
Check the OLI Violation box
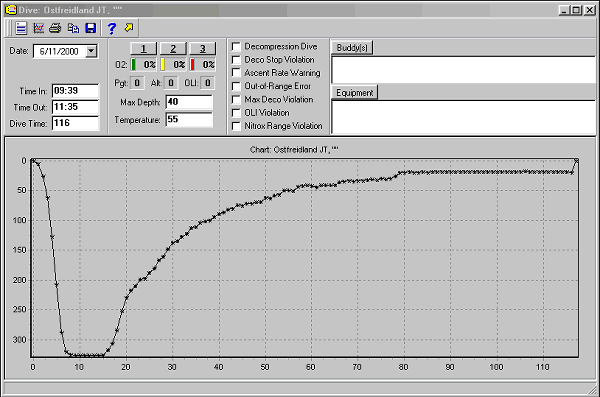[236, 113]
